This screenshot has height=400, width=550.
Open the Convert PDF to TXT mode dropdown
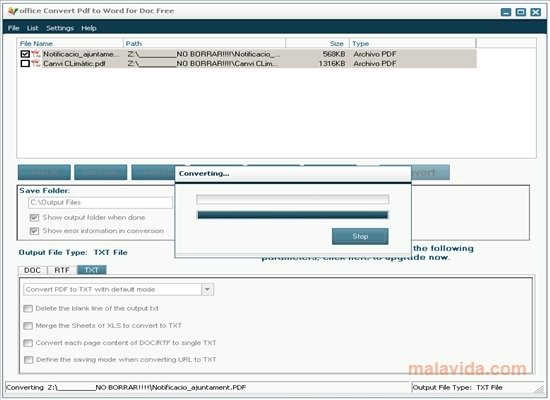[x=207, y=289]
